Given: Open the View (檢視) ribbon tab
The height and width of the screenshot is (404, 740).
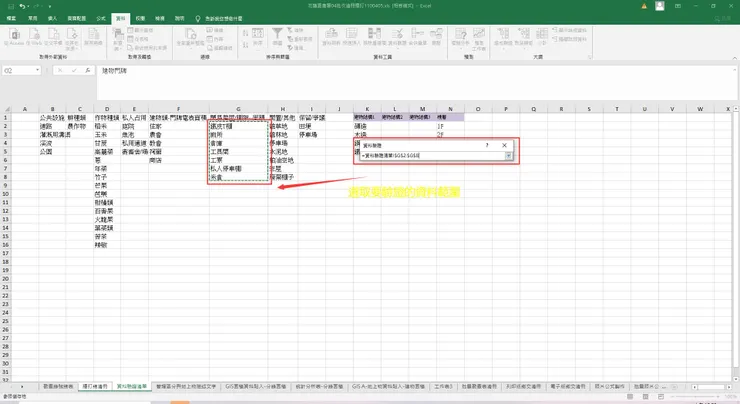Looking at the screenshot, I should [160, 18].
